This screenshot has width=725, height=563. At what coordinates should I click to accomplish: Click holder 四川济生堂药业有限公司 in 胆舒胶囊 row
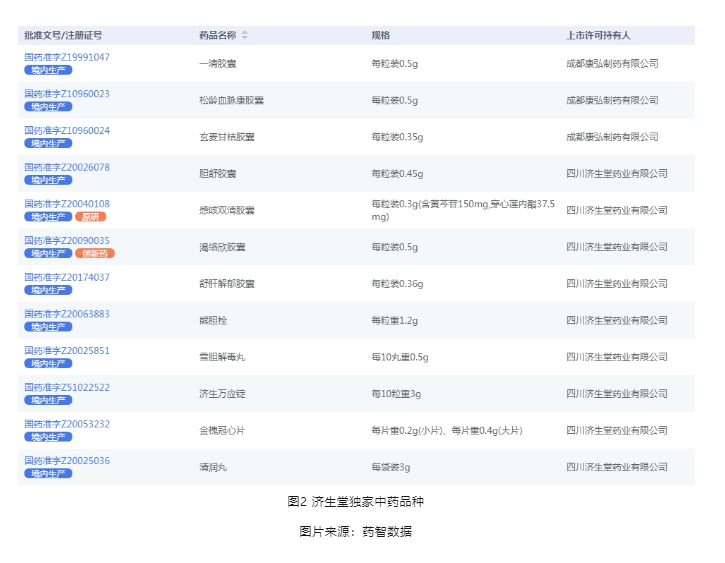coord(617,174)
